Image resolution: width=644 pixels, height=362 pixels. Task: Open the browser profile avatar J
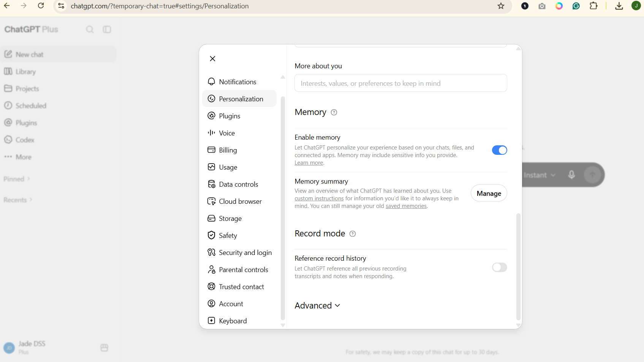(x=636, y=6)
